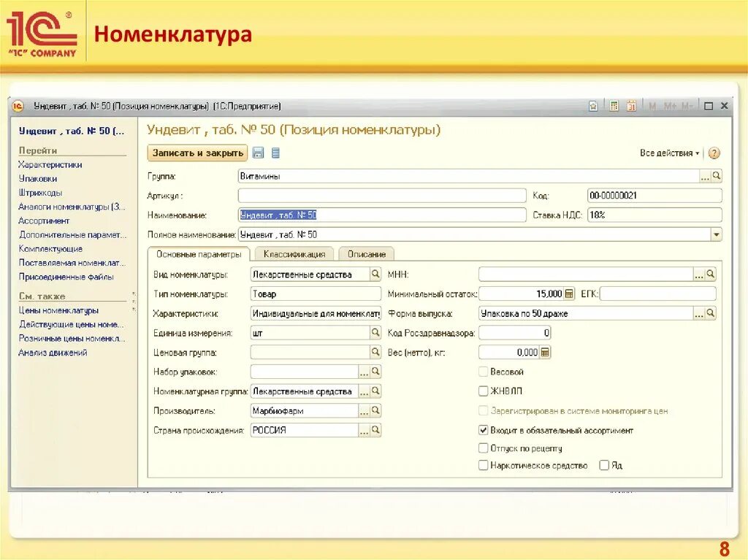
Task: Expand the Полное наименование dropdown arrow
Action: pos(714,234)
